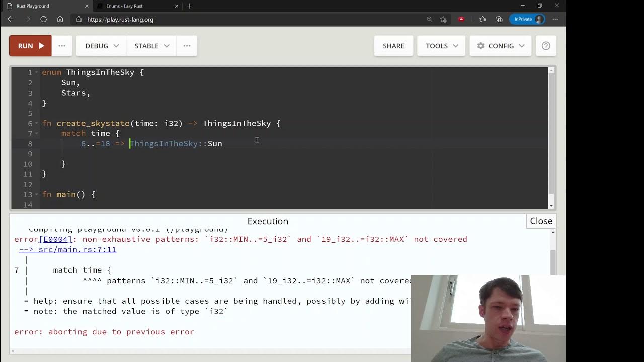Open the CONFIG settings menu
Viewport: 644px width, 362px height.
click(501, 46)
